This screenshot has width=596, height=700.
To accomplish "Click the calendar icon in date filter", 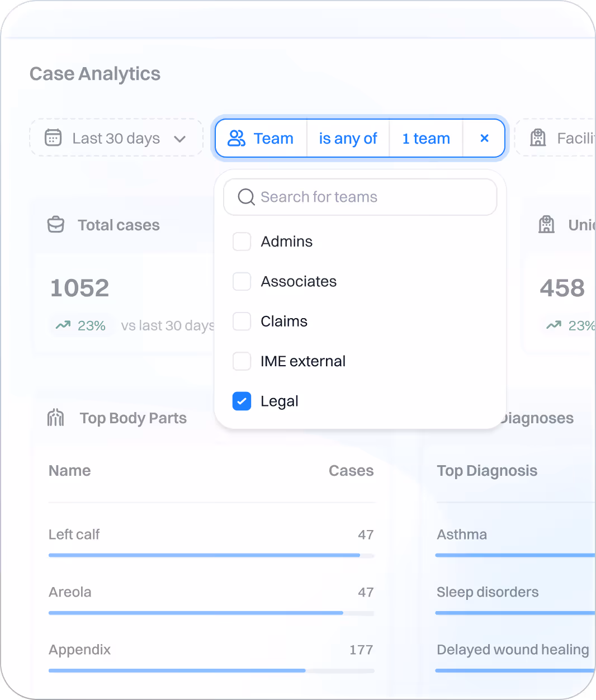I will tap(53, 138).
